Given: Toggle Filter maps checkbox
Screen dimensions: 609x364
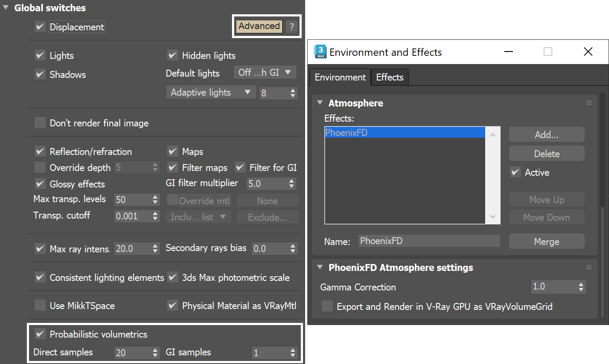Looking at the screenshot, I should click(x=173, y=168).
